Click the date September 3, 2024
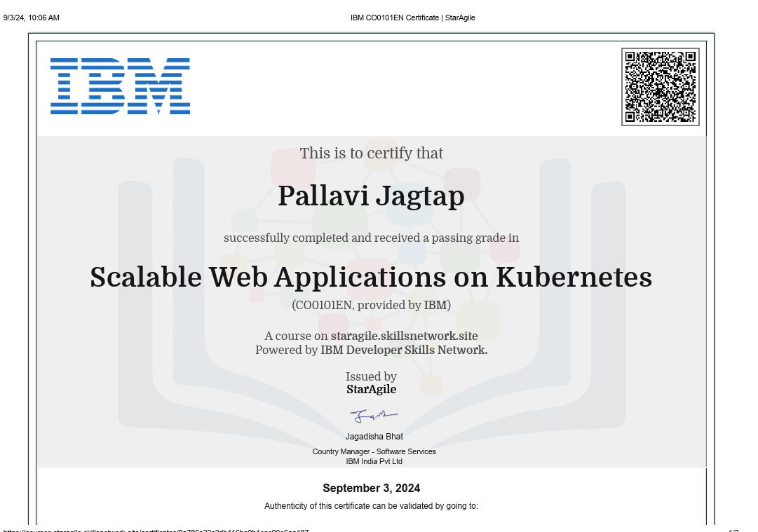This screenshot has width=758, height=532. [x=371, y=488]
